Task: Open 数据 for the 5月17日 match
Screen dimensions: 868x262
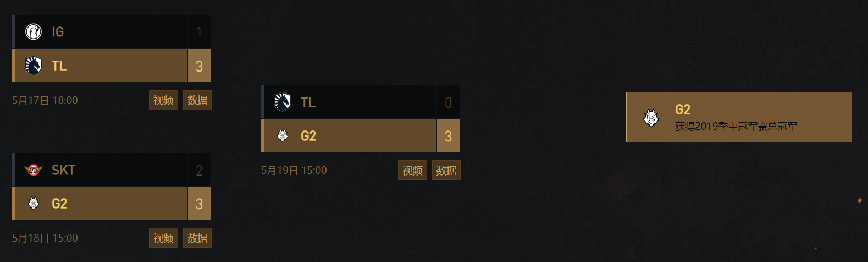Action: (197, 100)
